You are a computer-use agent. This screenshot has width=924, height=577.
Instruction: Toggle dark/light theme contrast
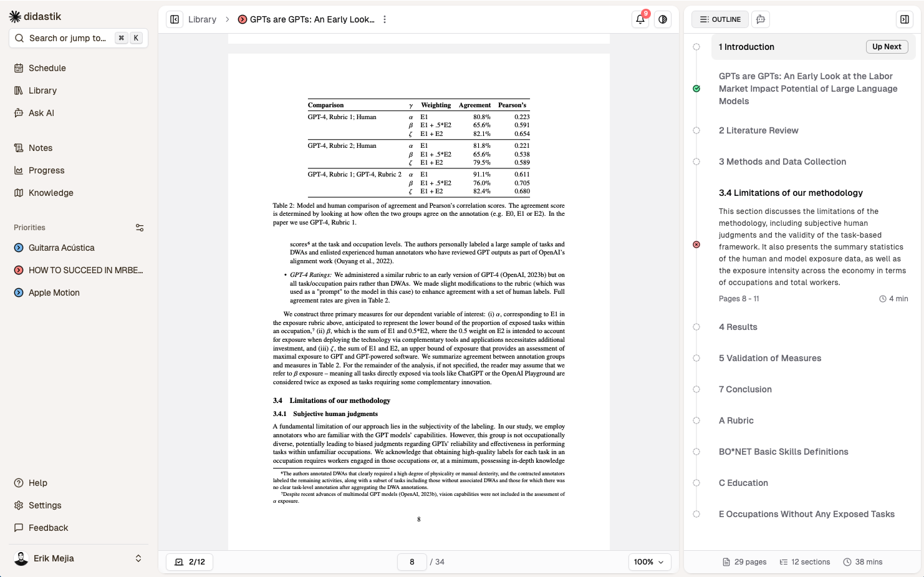tap(663, 19)
